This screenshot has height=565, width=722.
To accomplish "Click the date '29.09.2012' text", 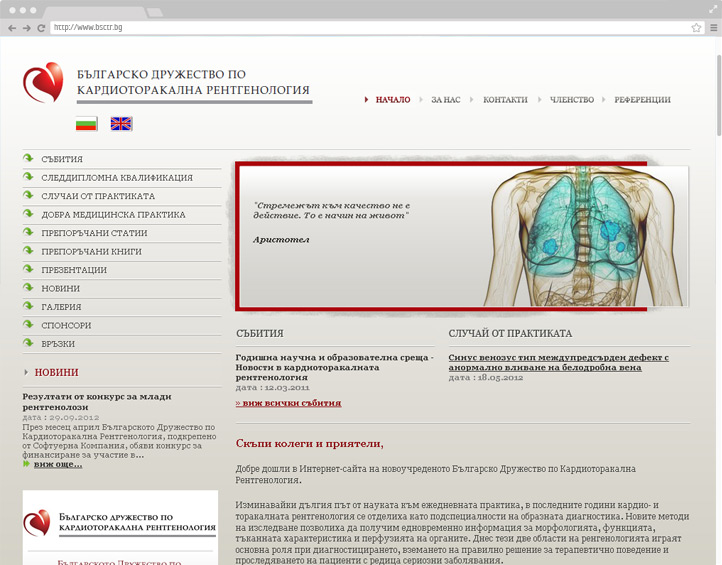I will click(75, 417).
